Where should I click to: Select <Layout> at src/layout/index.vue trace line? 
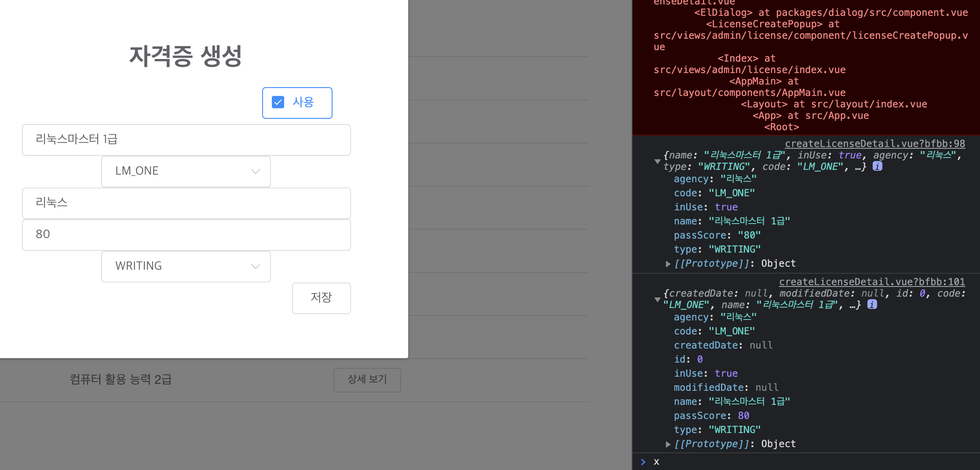[x=834, y=104]
